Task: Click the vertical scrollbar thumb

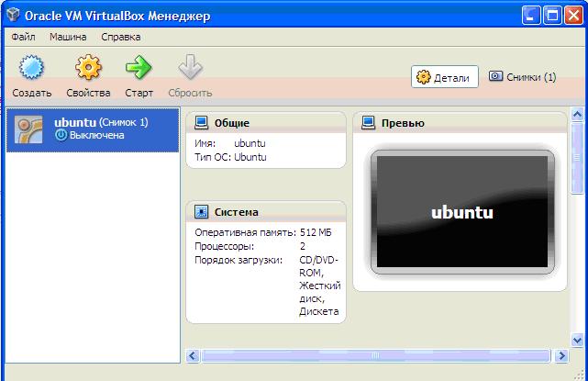Action: click(x=577, y=158)
